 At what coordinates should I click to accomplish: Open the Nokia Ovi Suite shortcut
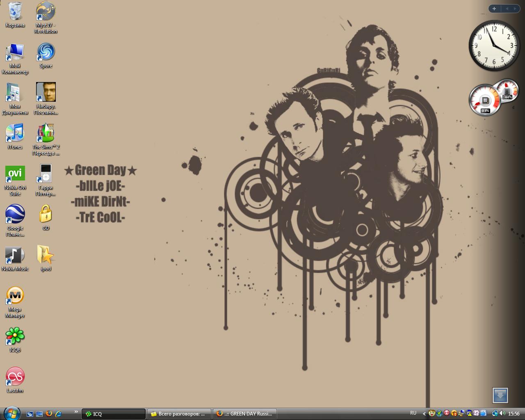coord(15,180)
